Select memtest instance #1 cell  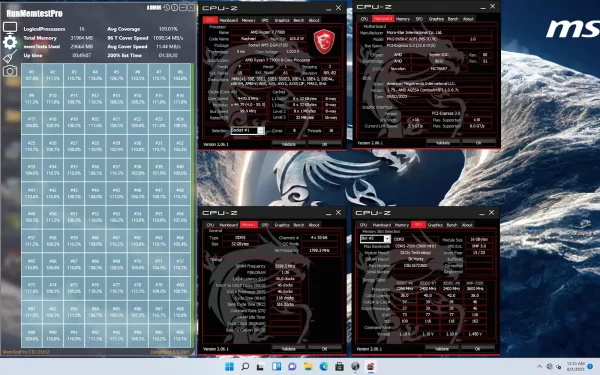tap(32, 75)
